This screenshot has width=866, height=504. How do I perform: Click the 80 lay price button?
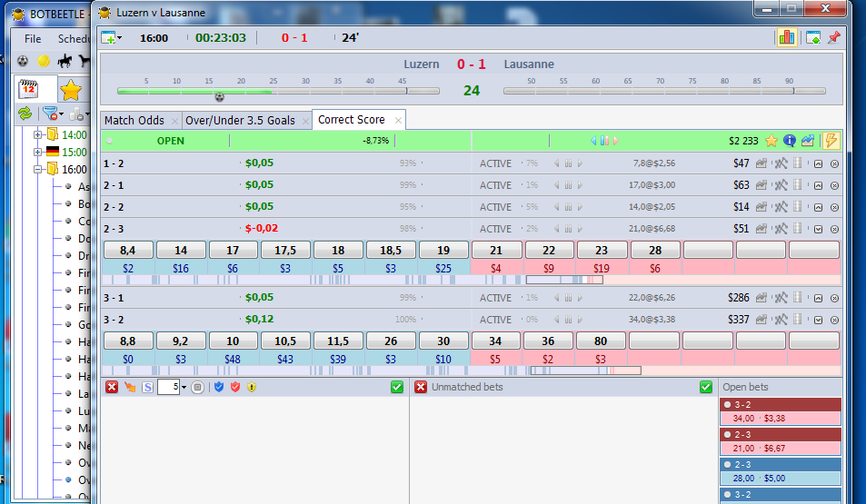click(601, 341)
